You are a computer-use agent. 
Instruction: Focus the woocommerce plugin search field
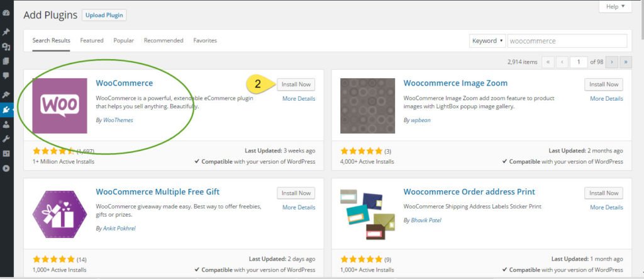(568, 41)
